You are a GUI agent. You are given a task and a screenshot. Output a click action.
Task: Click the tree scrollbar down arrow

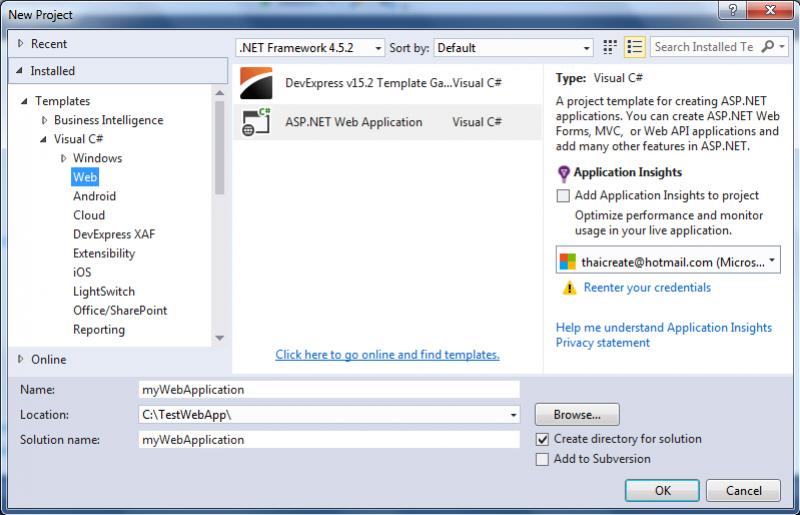(220, 338)
